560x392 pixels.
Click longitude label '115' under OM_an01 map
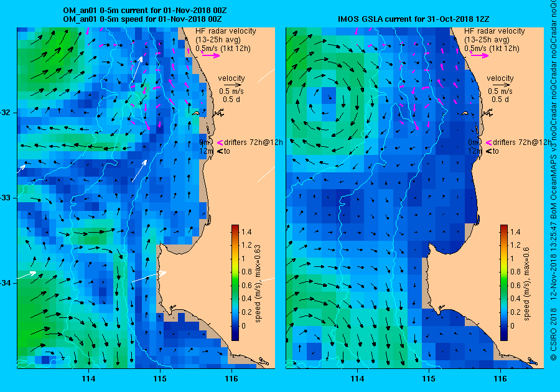click(160, 379)
